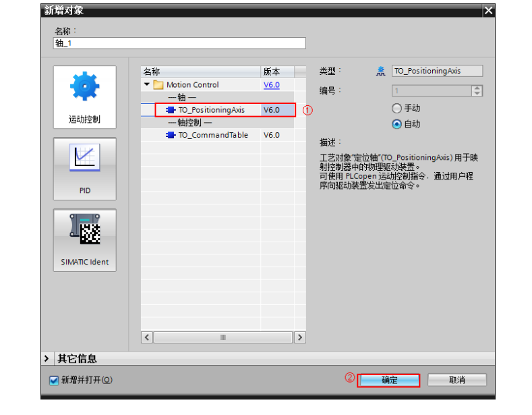Click the 取消 button
Image resolution: width=532 pixels, height=415 pixels.
(x=456, y=380)
